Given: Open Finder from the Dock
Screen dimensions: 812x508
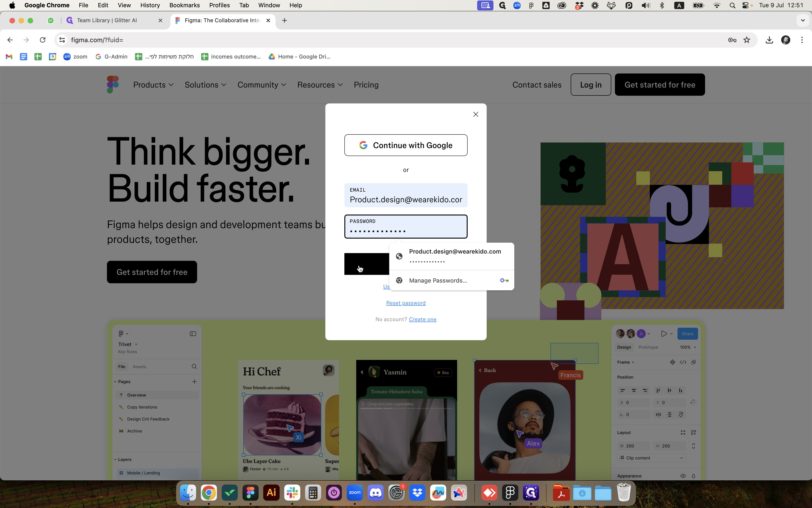Looking at the screenshot, I should coord(188,493).
